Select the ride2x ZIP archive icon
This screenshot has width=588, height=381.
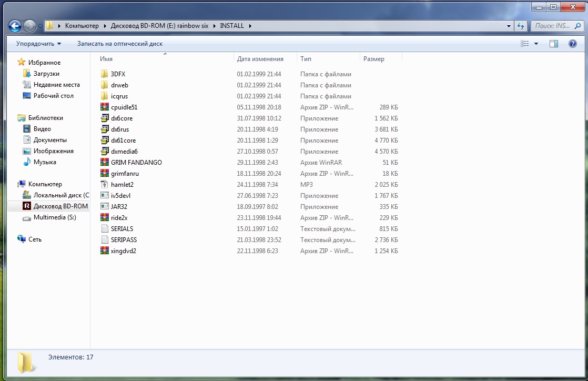click(104, 218)
